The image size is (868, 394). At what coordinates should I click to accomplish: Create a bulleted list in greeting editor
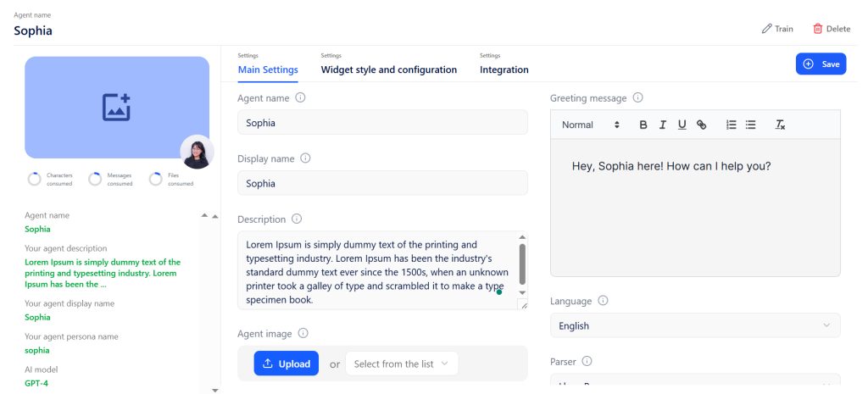(751, 125)
